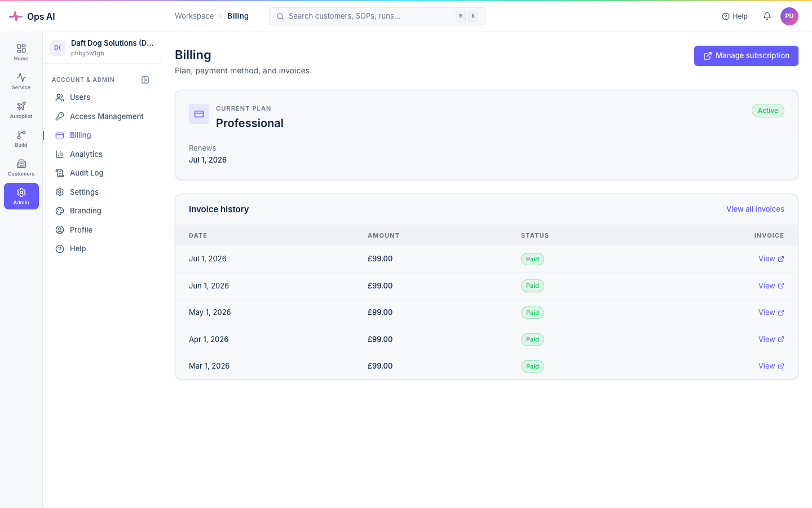Click the credit card icon beside Current Plan
Image resolution: width=812 pixels, height=508 pixels.
(x=199, y=114)
